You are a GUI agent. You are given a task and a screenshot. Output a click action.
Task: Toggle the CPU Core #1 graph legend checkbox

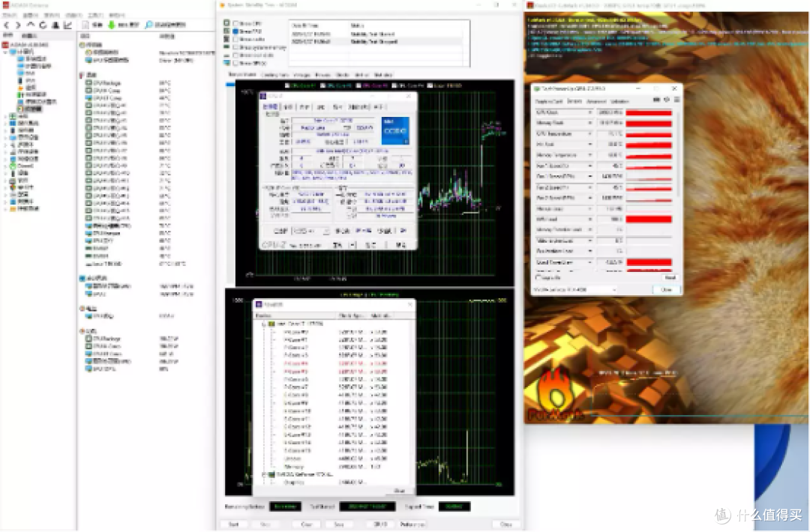pyautogui.click(x=288, y=85)
